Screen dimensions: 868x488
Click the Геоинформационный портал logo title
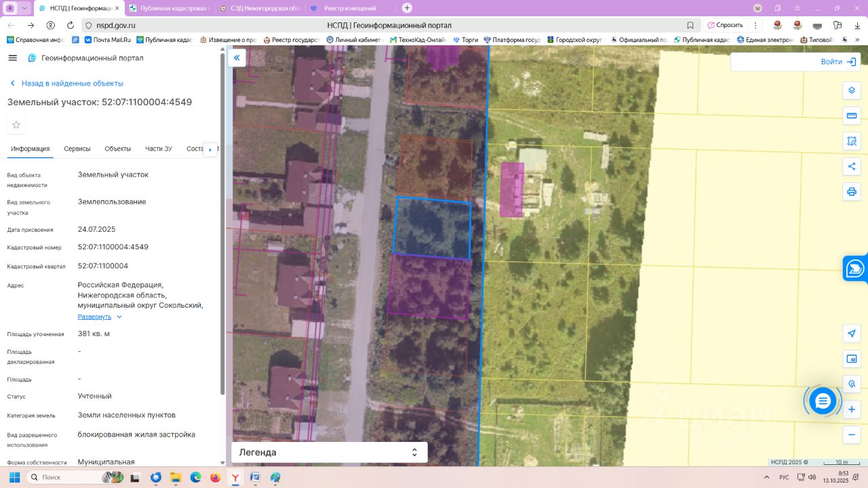85,58
